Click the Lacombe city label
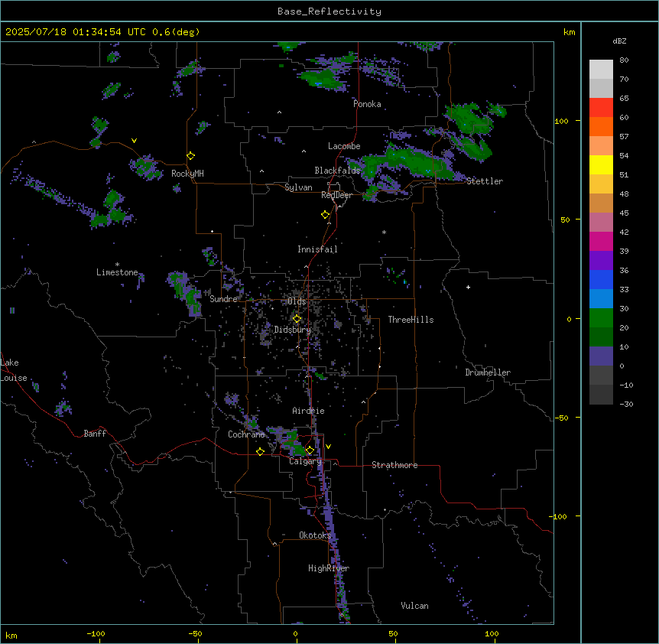The width and height of the screenshot is (659, 644). pos(344,146)
